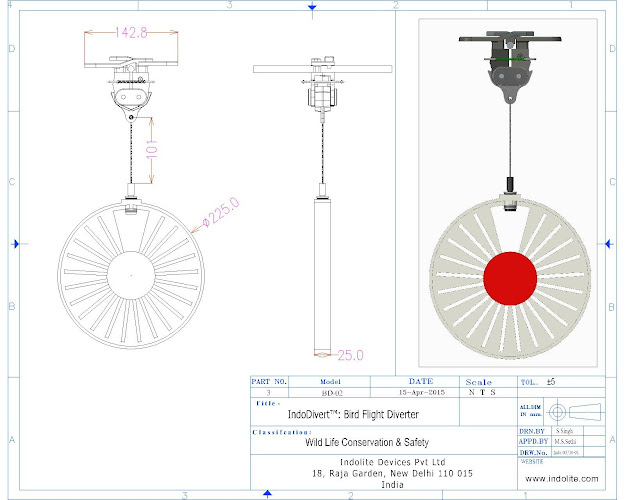Screen dimensions: 625x500
Task: Click the DRN.BY label
Action: pyautogui.click(x=532, y=431)
